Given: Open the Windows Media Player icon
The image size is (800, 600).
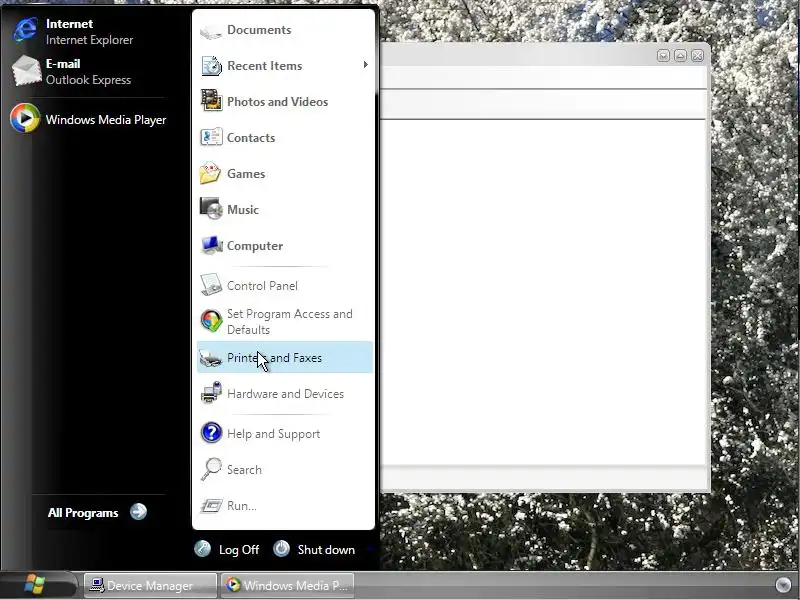Looking at the screenshot, I should (24, 118).
